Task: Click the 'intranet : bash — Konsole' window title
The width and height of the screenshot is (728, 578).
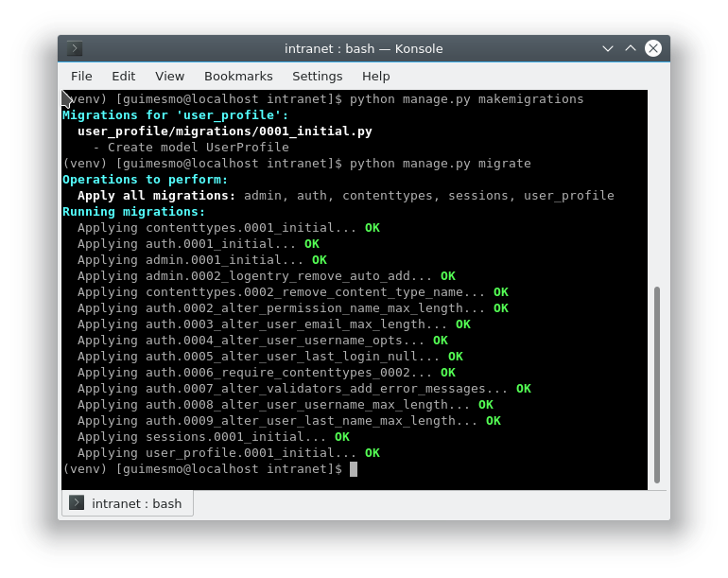Action: (364, 49)
